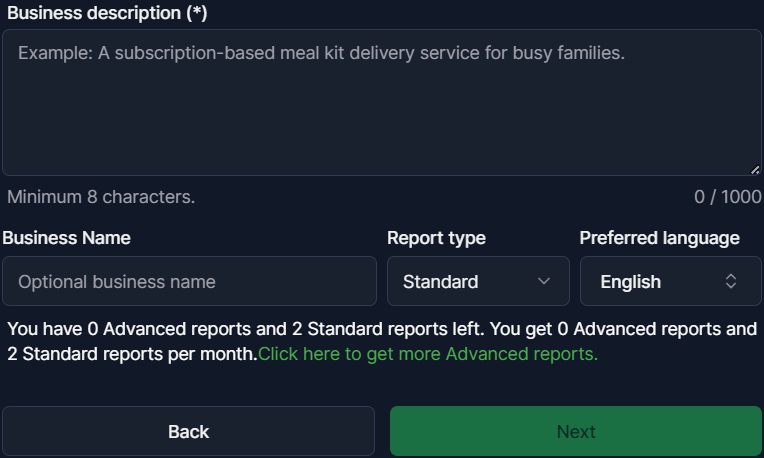
Task: Click the meal kit example placeholder text
Action: 321,53
